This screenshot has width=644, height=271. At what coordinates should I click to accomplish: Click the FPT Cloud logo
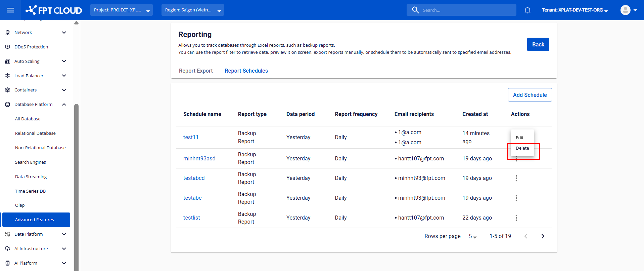54,10
